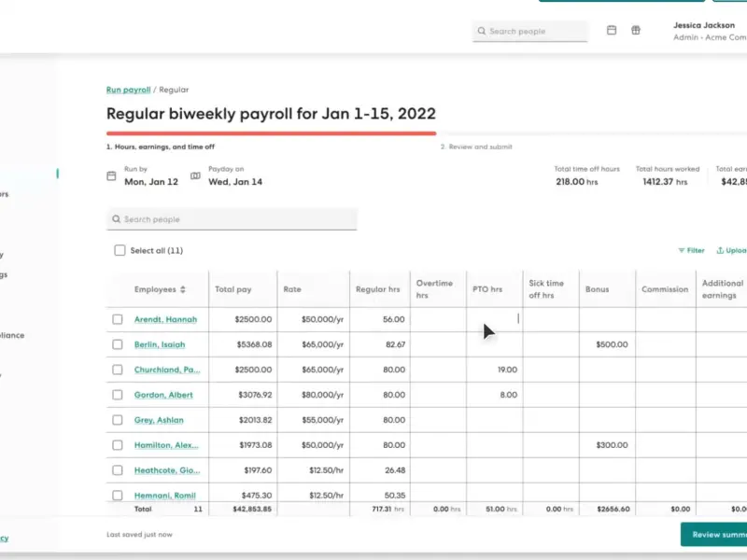Select the Hemnani, Romil row checkbox
Image resolution: width=747 pixels, height=560 pixels.
(x=118, y=496)
